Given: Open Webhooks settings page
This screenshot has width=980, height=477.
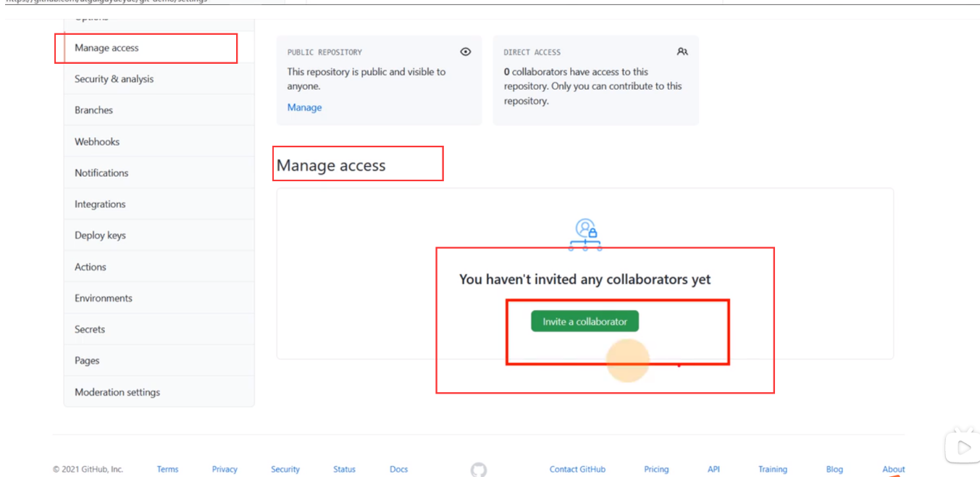Looking at the screenshot, I should (x=159, y=141).
